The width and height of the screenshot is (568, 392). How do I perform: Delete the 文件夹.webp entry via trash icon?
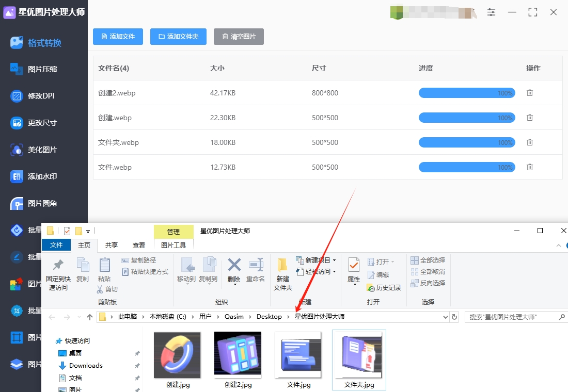(530, 142)
